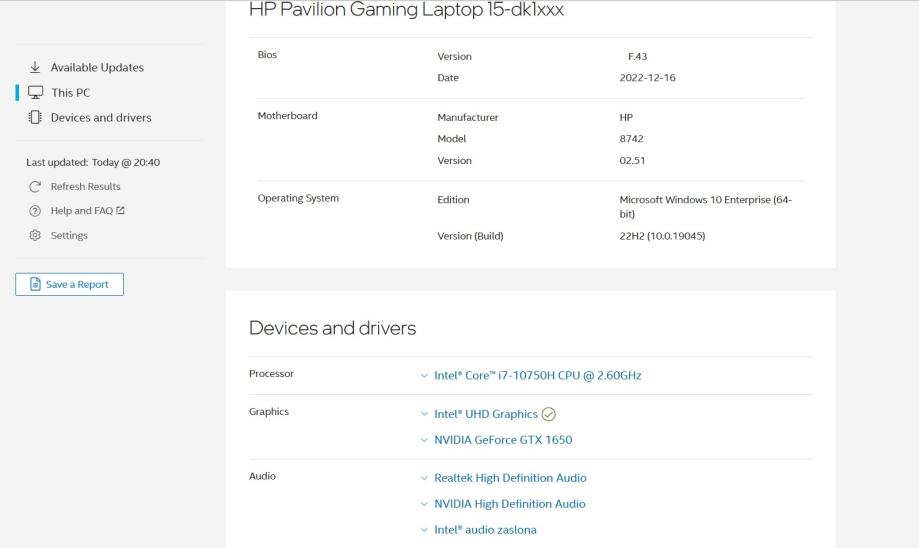
Task: Expand the Intel audio zaslona chevron
Action: [x=425, y=530]
